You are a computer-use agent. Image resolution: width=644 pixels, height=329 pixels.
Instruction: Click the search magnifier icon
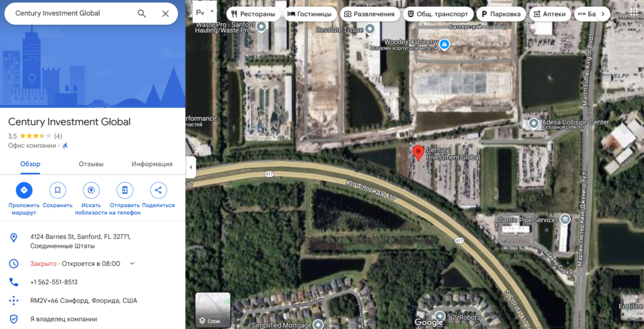pyautogui.click(x=142, y=14)
